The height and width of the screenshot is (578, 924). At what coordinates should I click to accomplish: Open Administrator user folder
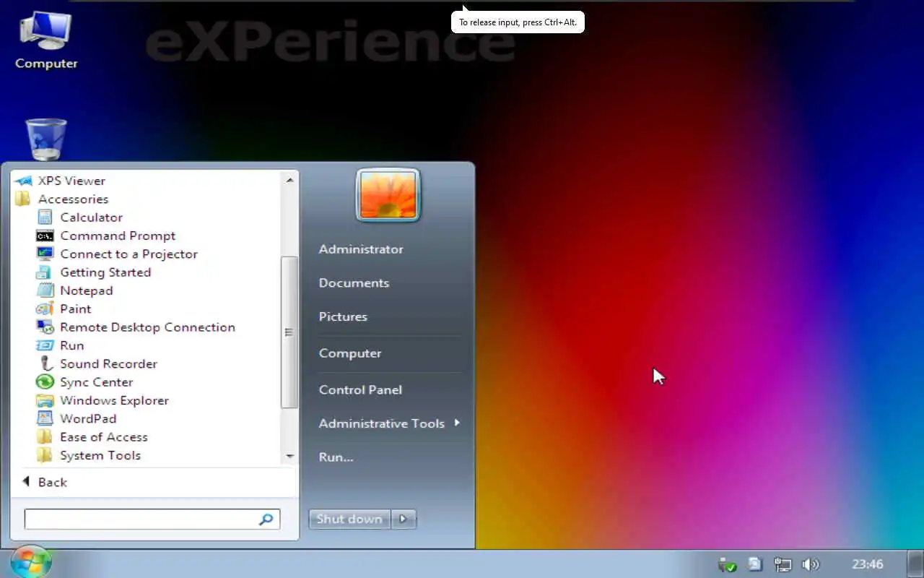pyautogui.click(x=361, y=249)
